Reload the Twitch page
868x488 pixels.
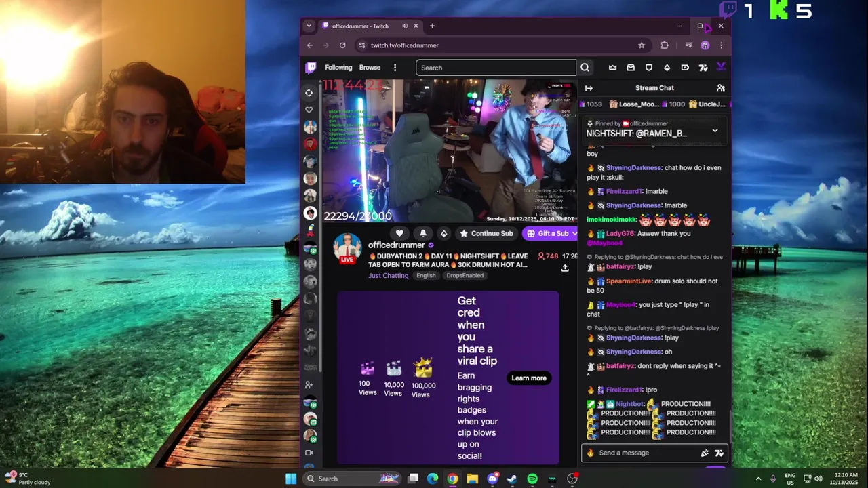[342, 45]
